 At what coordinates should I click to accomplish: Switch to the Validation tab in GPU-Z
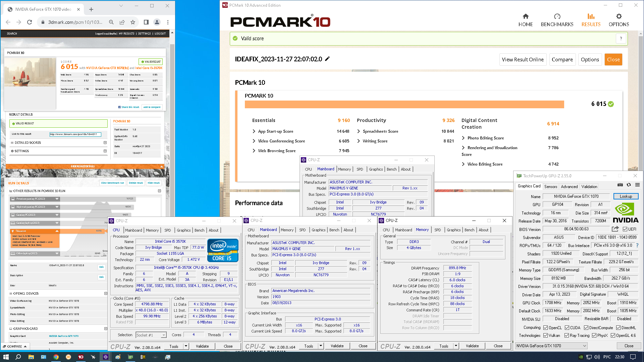point(589,187)
